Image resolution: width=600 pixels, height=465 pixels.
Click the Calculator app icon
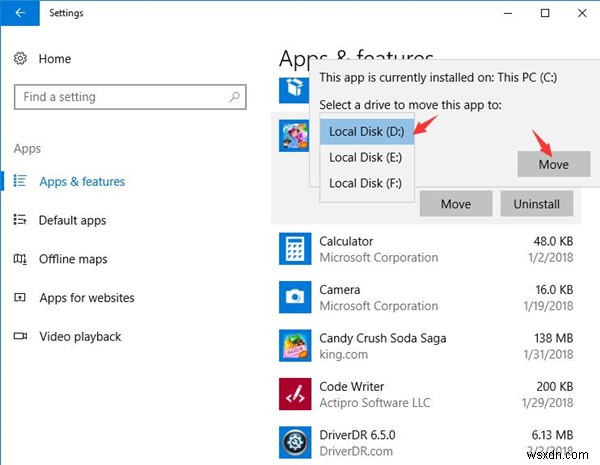coord(295,249)
